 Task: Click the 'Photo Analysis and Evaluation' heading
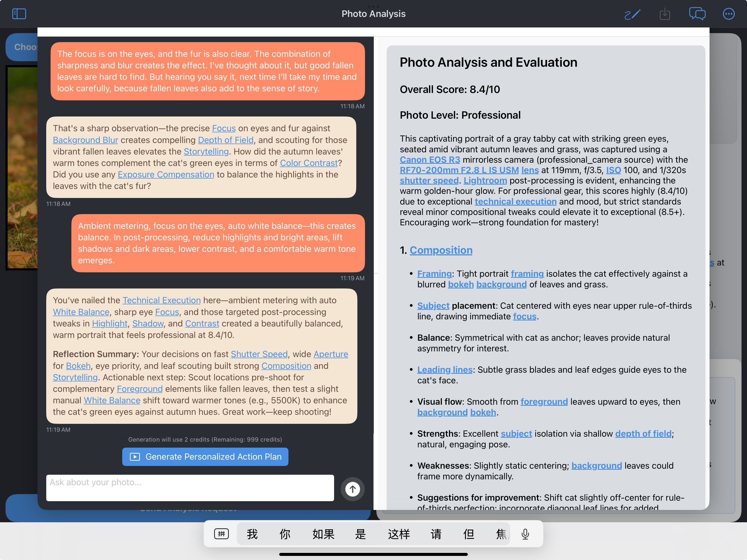[x=488, y=63]
